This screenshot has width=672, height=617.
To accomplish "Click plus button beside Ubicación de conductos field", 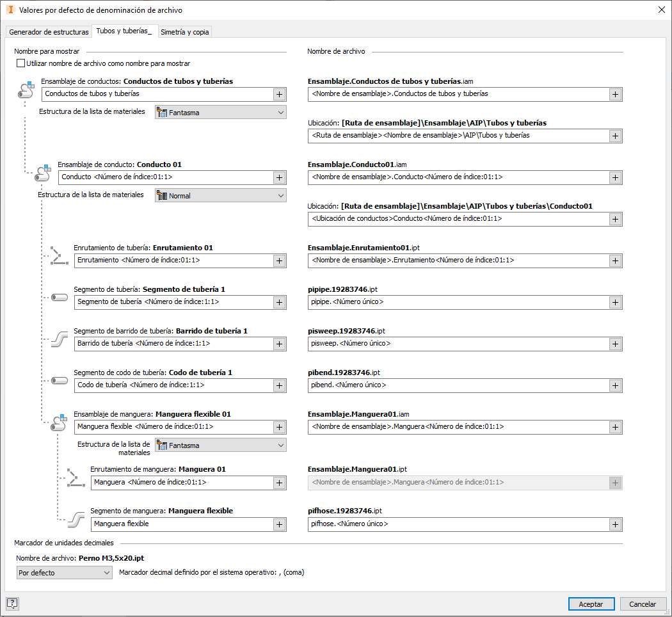I will click(x=615, y=219).
